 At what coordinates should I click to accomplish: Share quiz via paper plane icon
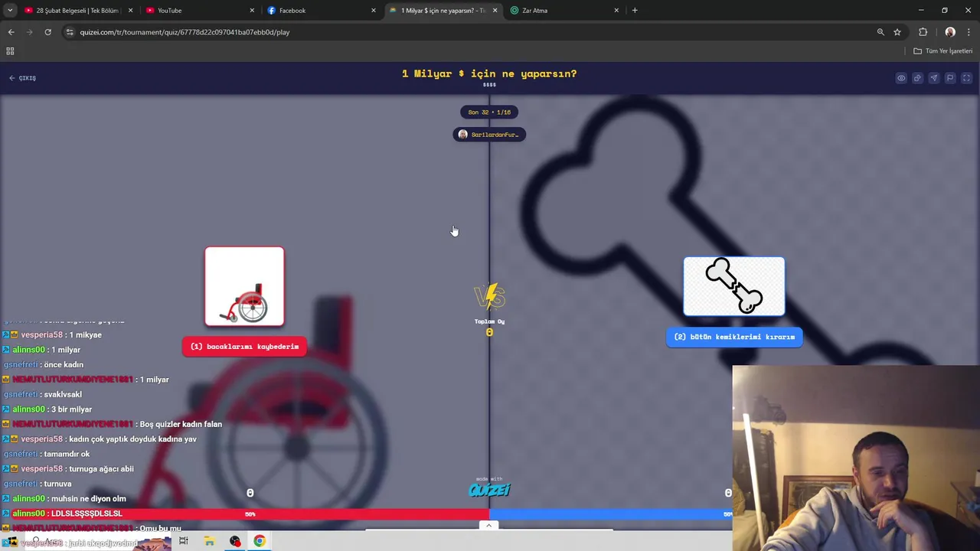933,78
